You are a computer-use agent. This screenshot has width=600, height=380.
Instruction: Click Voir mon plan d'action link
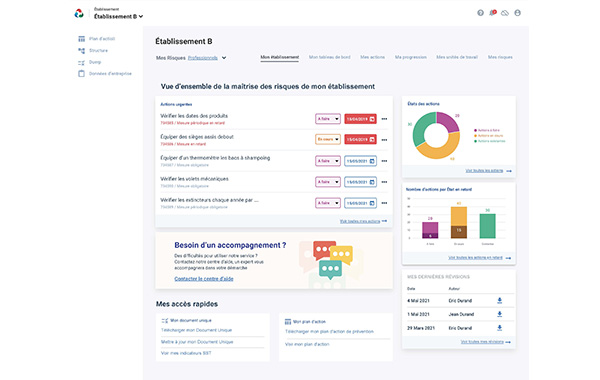[307, 344]
